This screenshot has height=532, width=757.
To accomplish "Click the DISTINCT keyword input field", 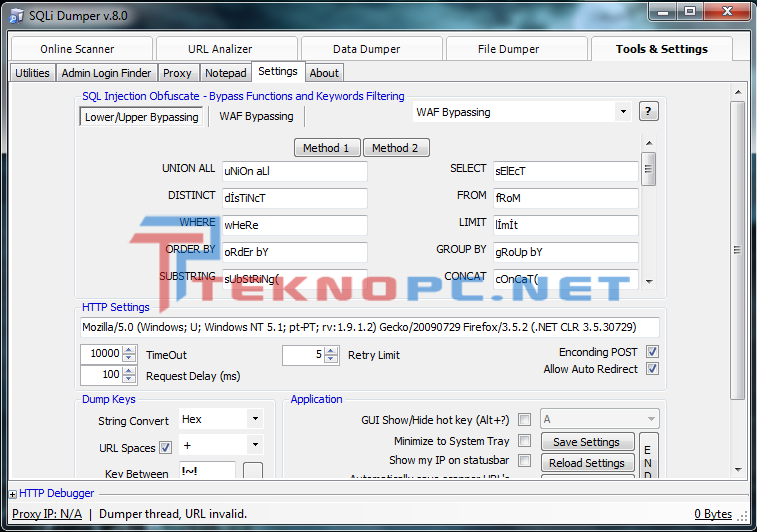I will tap(294, 198).
